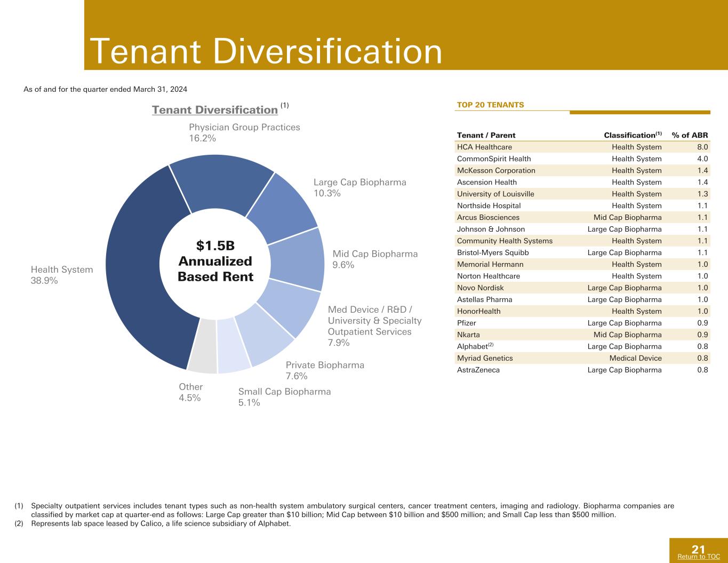The width and height of the screenshot is (728, 563).
Task: Select the "Myriad Genetics" tenant name
Action: click(x=485, y=358)
